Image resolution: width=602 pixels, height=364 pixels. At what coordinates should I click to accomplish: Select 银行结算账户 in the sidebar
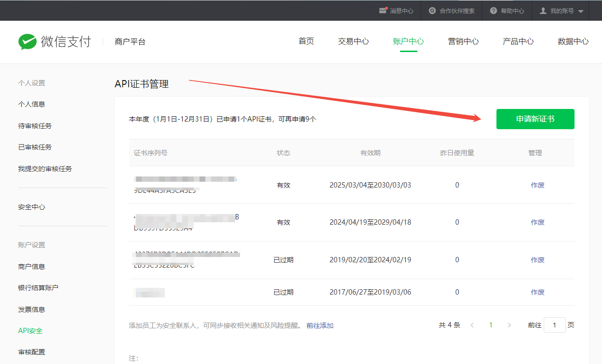(x=39, y=288)
